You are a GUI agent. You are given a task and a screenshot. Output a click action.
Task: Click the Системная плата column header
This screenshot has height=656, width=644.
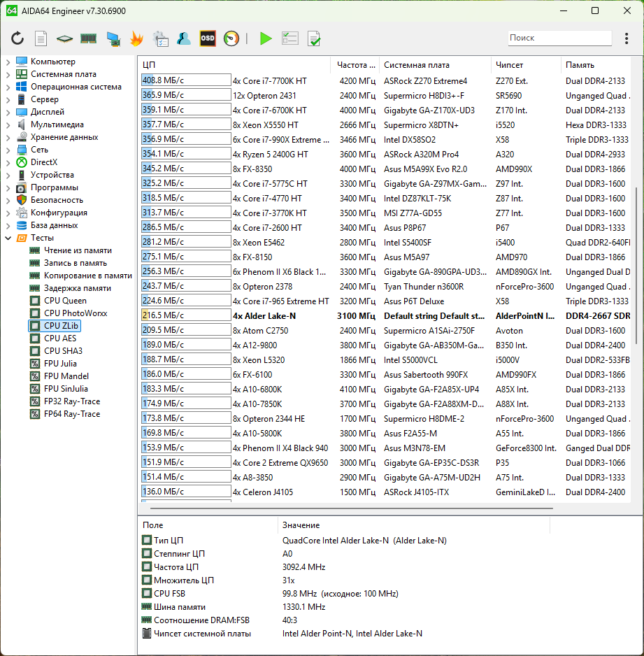(x=416, y=65)
